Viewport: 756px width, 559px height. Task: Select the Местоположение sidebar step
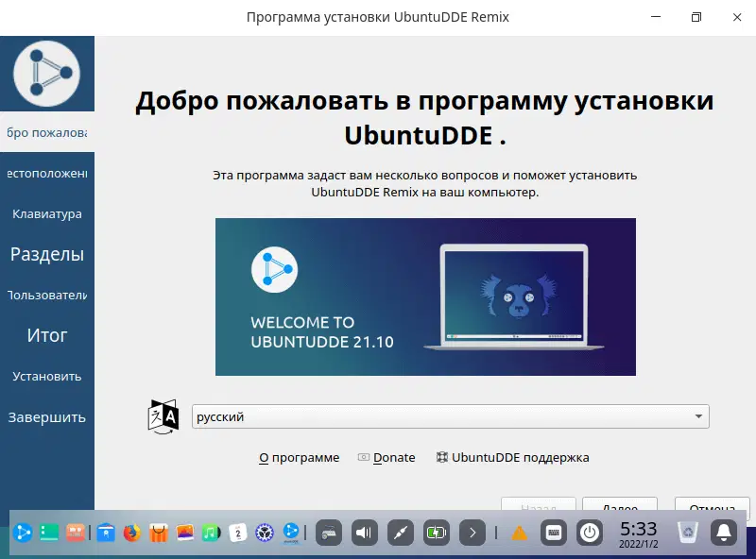tap(47, 173)
